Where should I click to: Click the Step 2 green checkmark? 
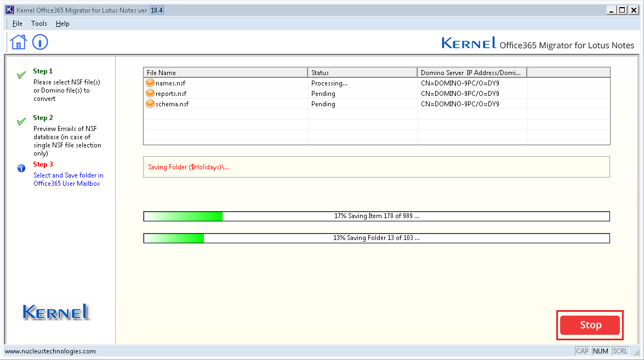pyautogui.click(x=21, y=122)
